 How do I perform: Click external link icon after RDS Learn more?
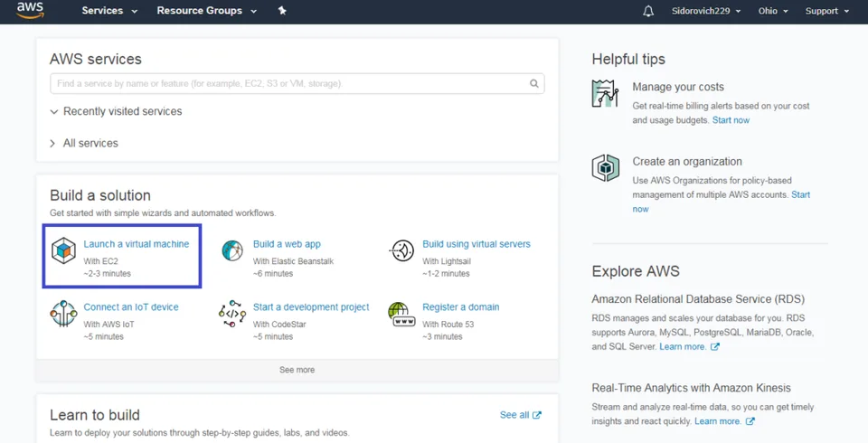(x=714, y=346)
